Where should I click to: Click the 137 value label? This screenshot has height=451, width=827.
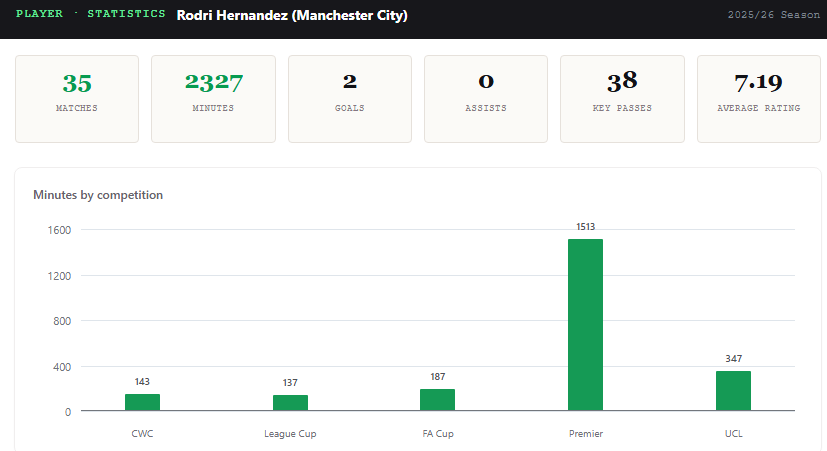click(x=290, y=382)
